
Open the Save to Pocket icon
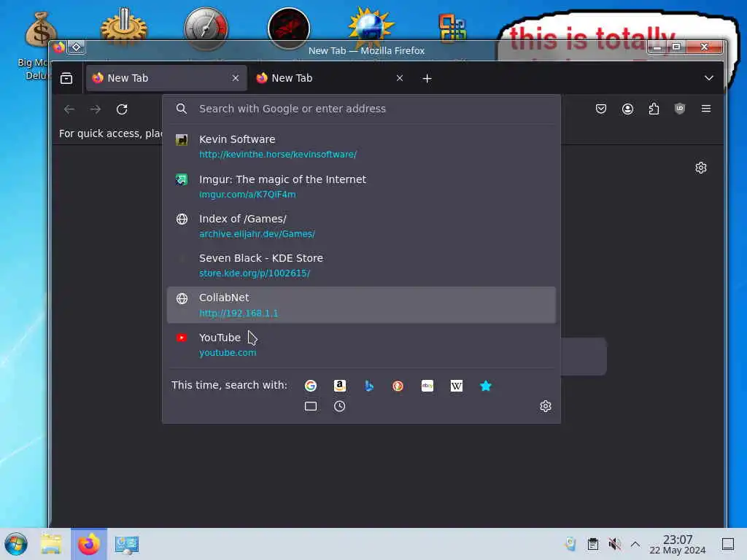tap(601, 109)
